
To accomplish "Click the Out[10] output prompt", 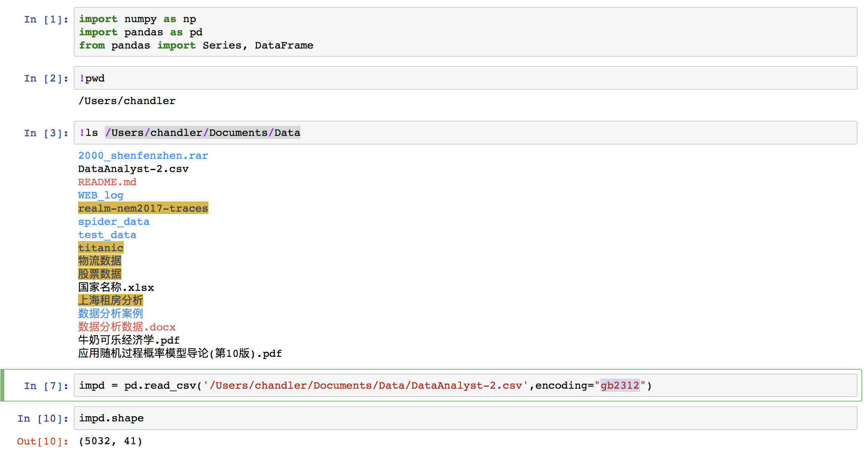I will point(43,442).
